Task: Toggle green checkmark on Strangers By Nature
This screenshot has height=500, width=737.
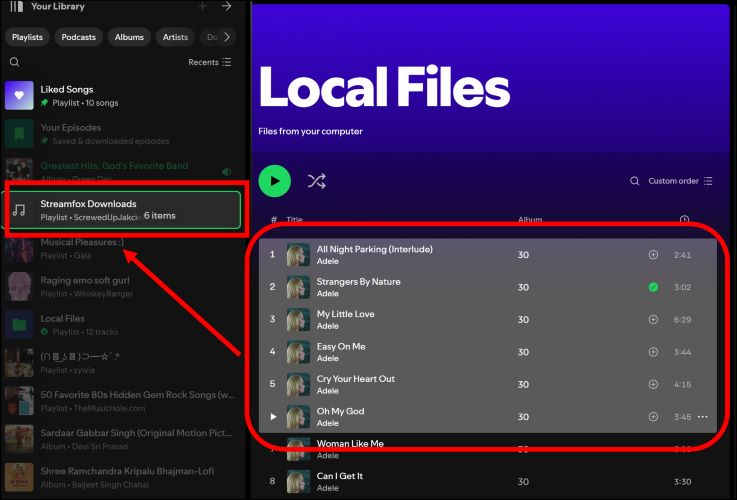Action: (653, 287)
